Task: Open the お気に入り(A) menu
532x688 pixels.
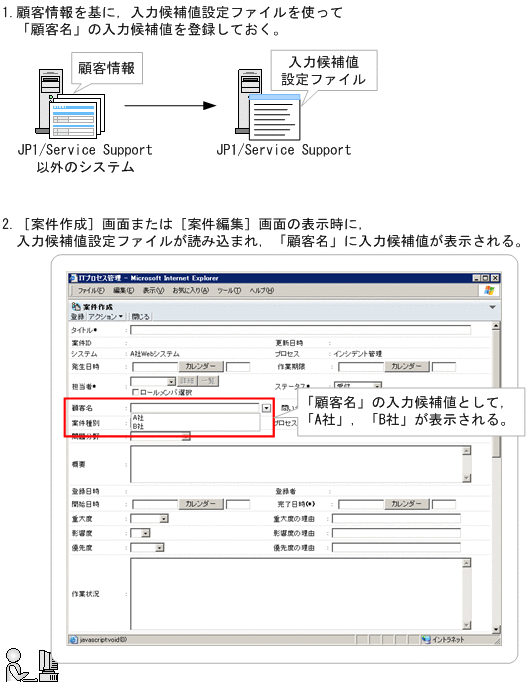Action: pos(191,290)
